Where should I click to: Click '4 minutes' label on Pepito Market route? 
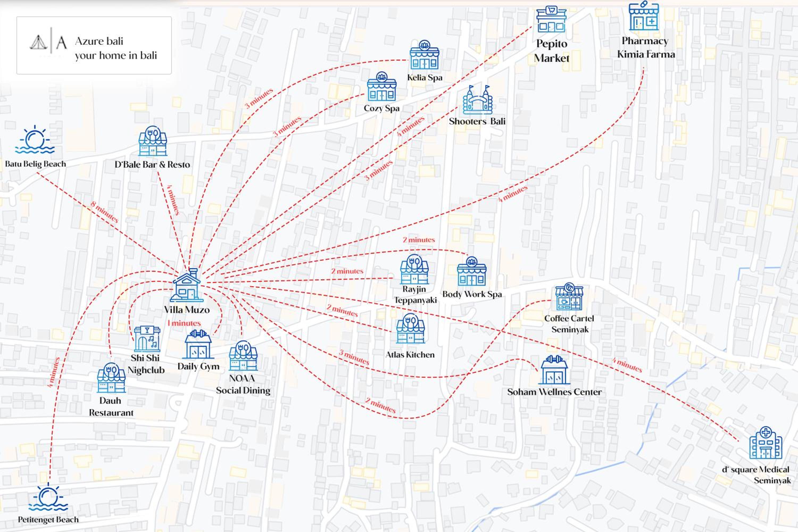point(410,126)
